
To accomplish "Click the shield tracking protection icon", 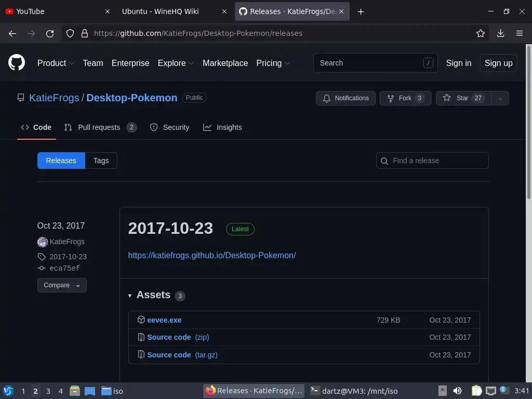I will [70, 33].
